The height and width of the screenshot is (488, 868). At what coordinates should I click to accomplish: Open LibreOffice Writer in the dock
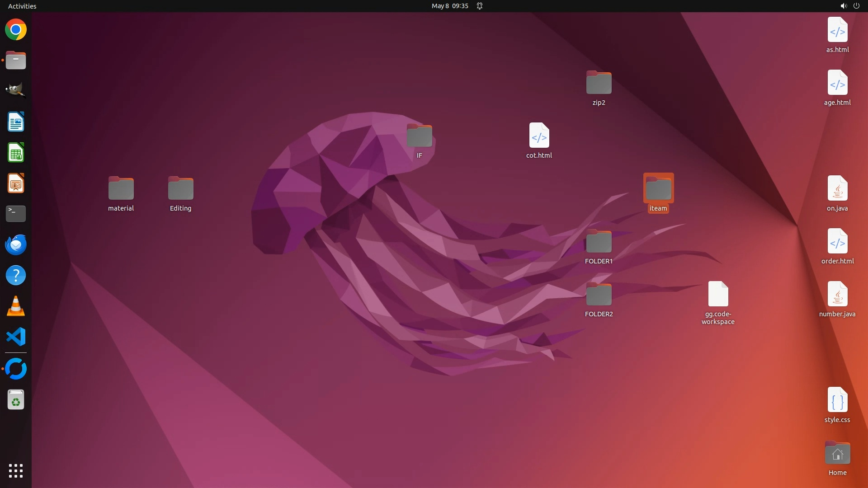(x=16, y=122)
